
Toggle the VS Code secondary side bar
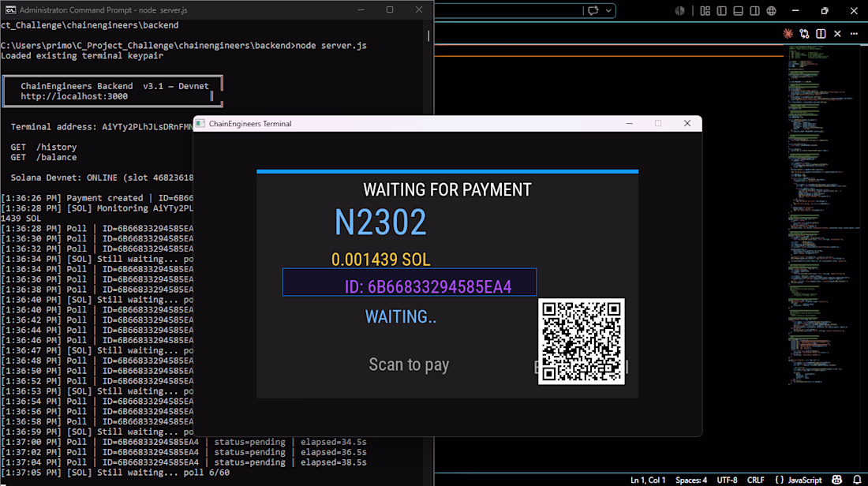pyautogui.click(x=754, y=10)
